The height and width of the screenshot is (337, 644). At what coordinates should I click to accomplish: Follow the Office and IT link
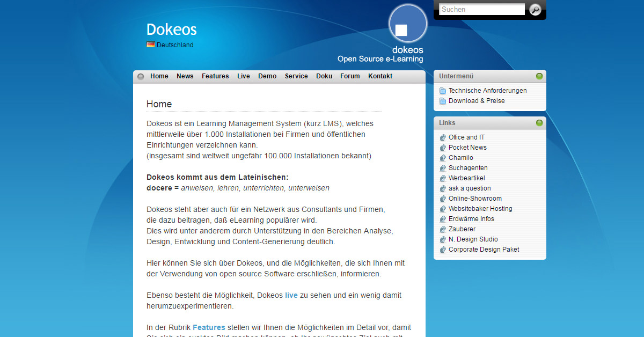coord(466,137)
